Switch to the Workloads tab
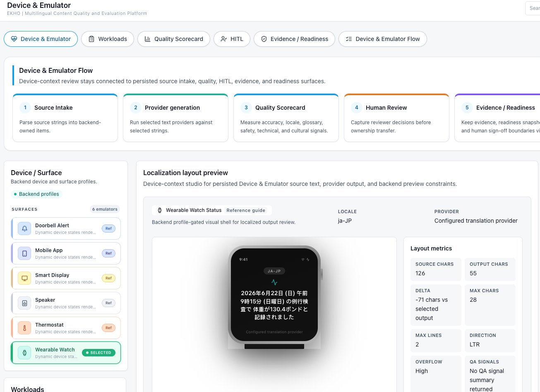 107,39
